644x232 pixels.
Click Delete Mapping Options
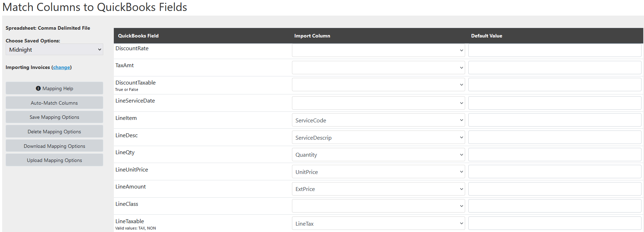pyautogui.click(x=54, y=132)
